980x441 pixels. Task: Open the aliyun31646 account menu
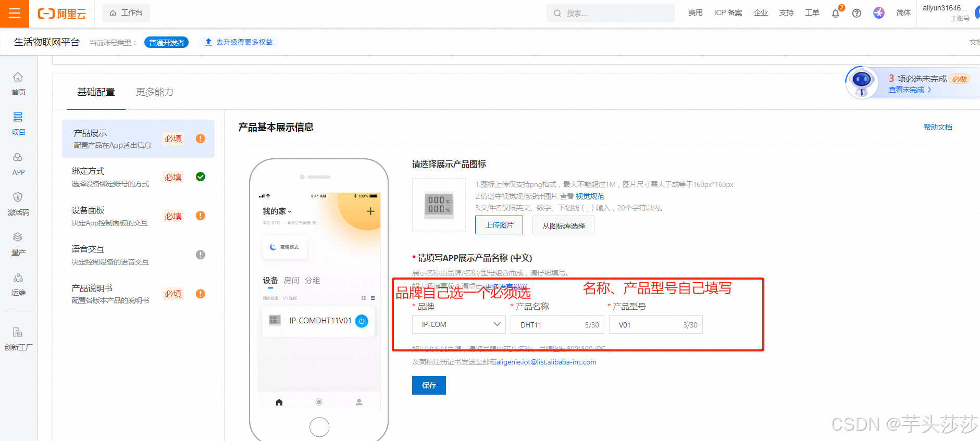(x=946, y=13)
